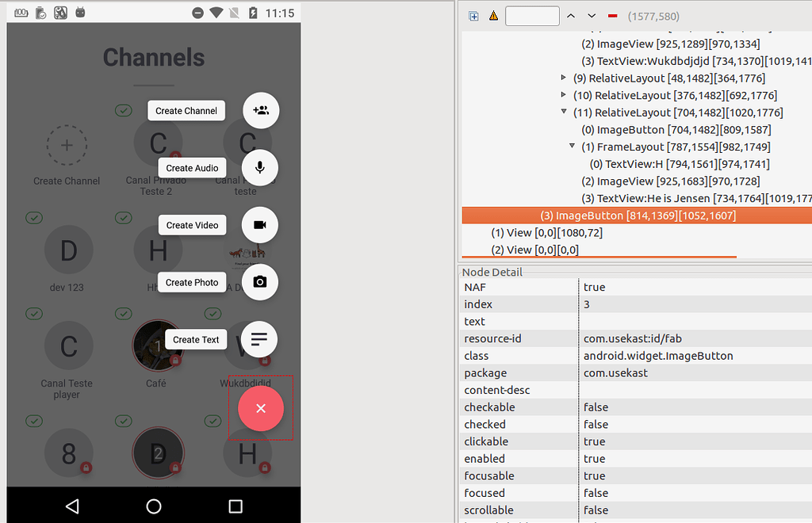This screenshot has height=523, width=812.
Task: Expand the RelativeLayout (9) tree node
Action: coord(562,78)
